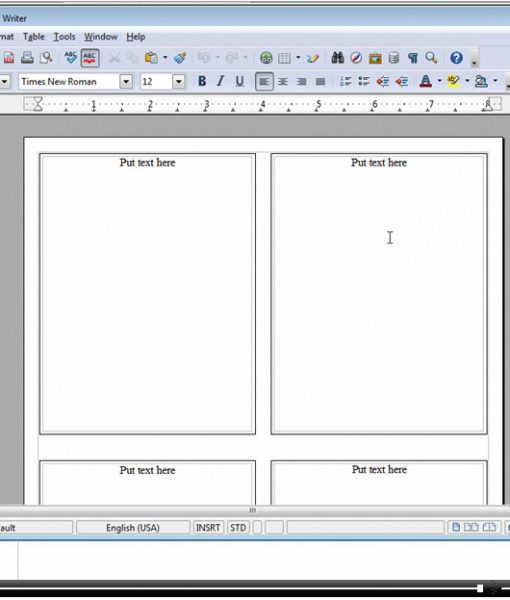Click the Data Sources icon
This screenshot has height=600, width=510.
click(x=394, y=58)
